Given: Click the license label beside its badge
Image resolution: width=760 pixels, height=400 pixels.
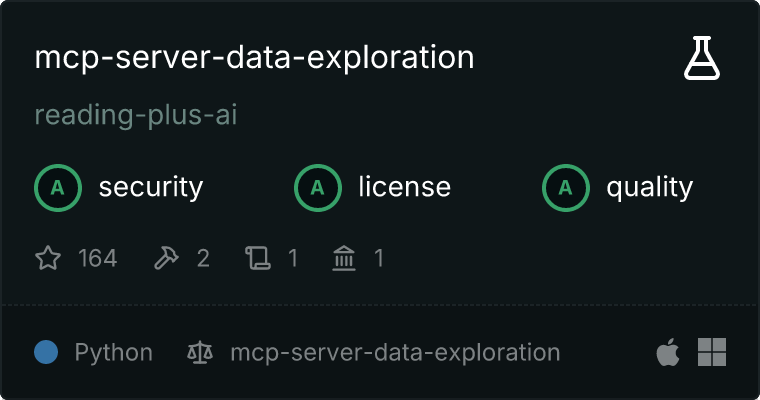Looking at the screenshot, I should (x=404, y=187).
